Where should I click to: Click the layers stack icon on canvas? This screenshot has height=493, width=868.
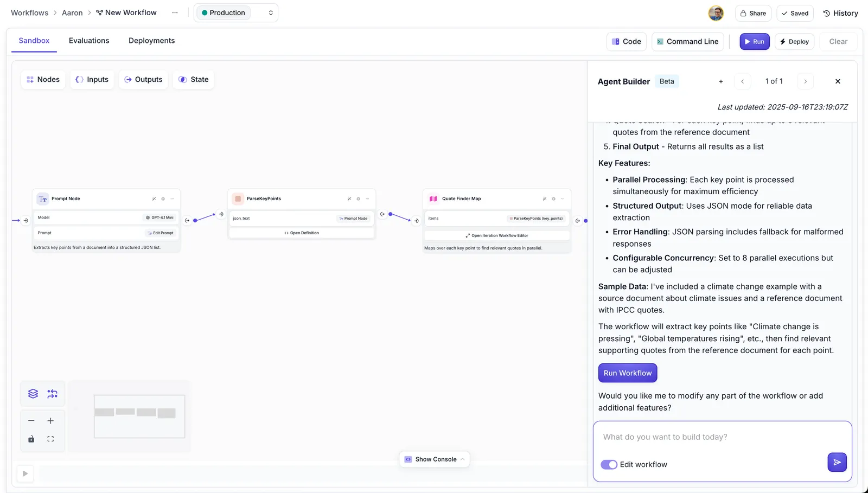click(33, 394)
